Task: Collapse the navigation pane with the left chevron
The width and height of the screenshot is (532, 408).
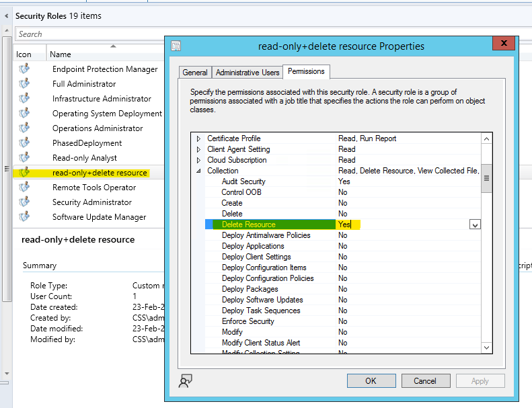Action: [7, 16]
